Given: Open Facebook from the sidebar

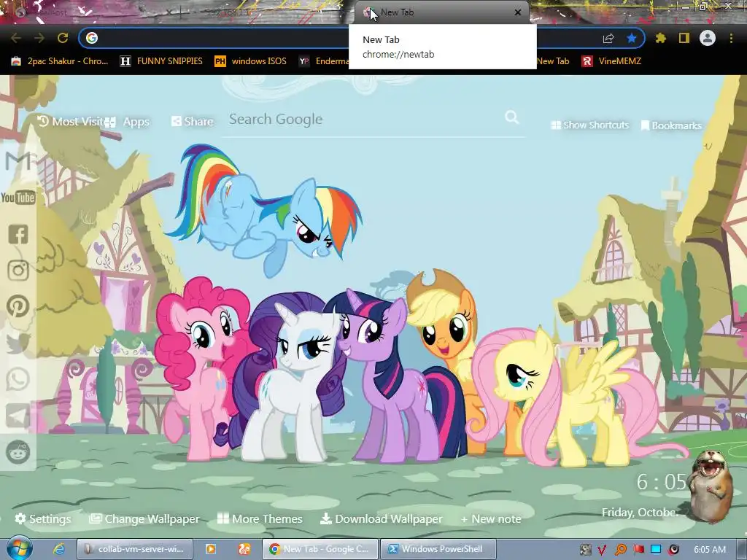Looking at the screenshot, I should tap(18, 234).
